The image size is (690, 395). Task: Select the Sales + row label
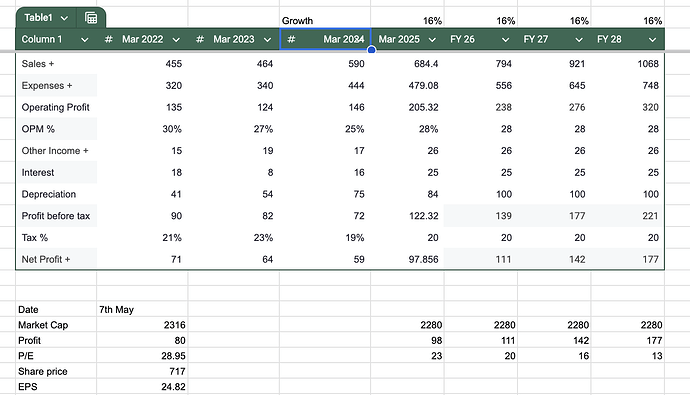[38, 64]
